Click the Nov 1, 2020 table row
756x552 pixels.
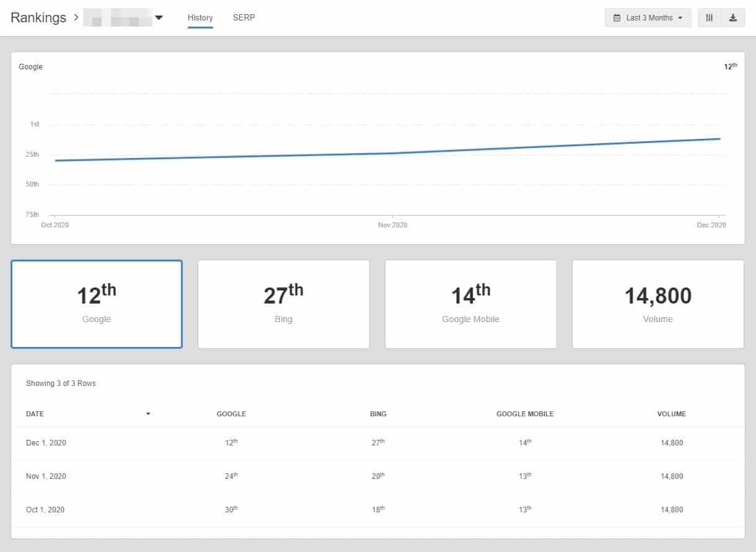pos(378,476)
